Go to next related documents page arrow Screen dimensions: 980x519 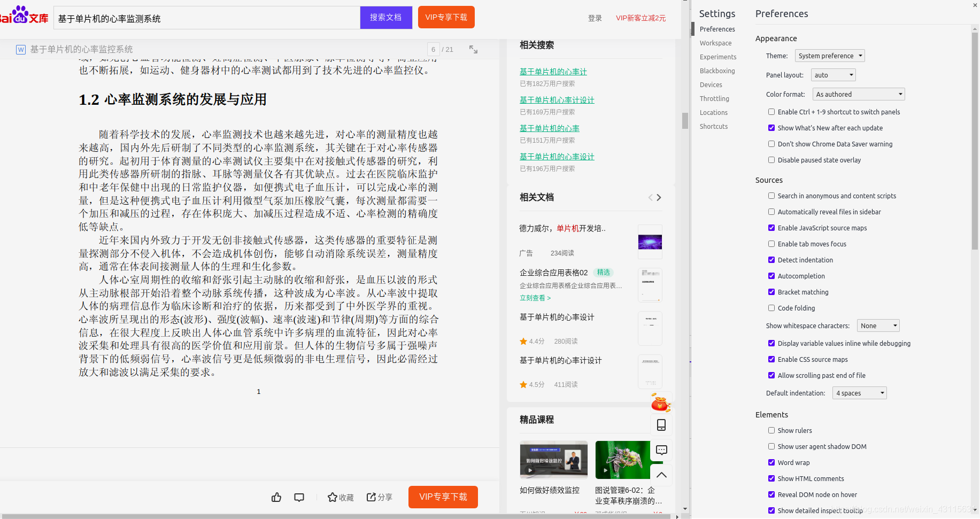point(659,197)
